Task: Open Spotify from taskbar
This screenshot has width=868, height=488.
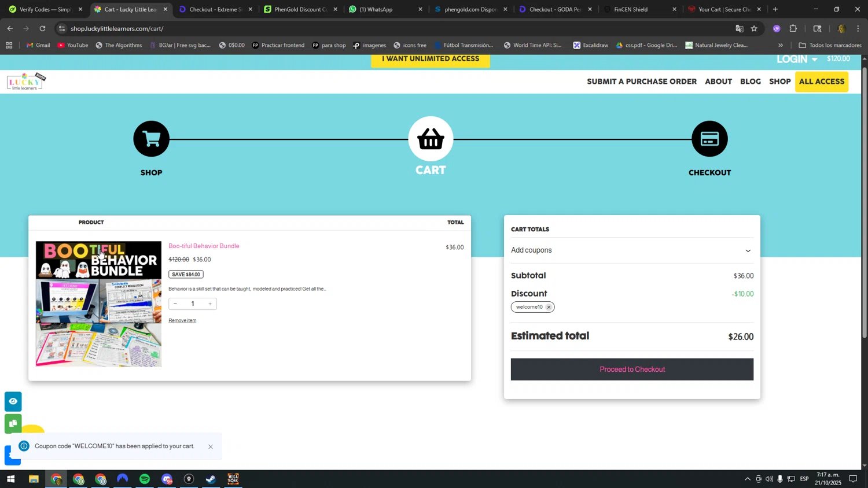Action: (x=145, y=479)
